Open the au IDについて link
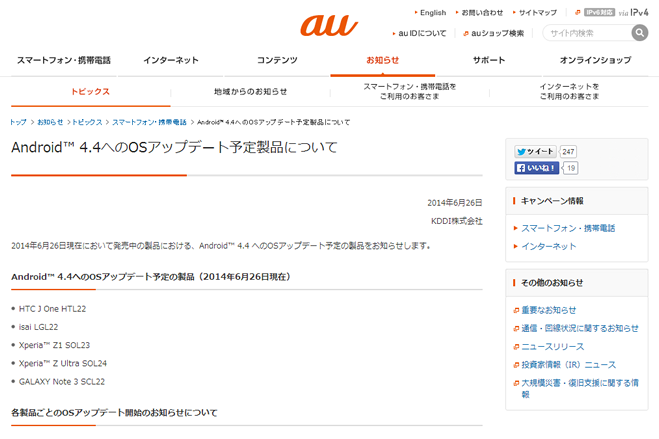Screen dimensions: 659x439 422,33
